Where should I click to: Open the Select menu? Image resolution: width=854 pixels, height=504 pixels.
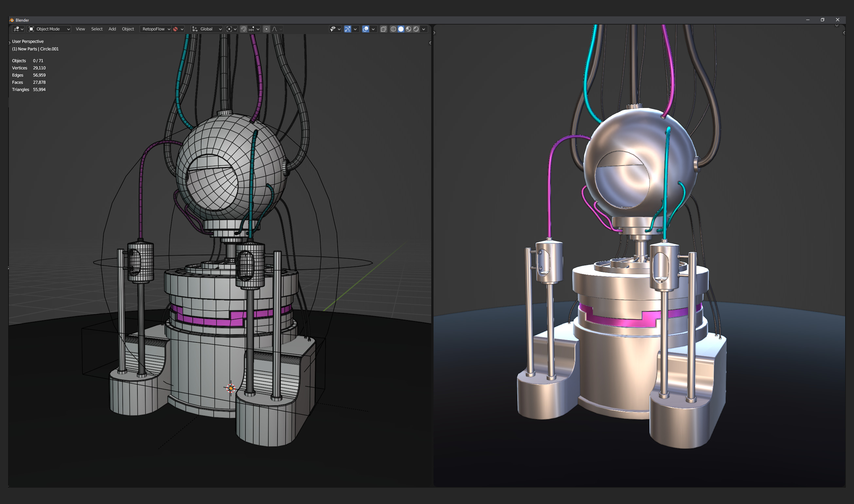[x=97, y=29]
